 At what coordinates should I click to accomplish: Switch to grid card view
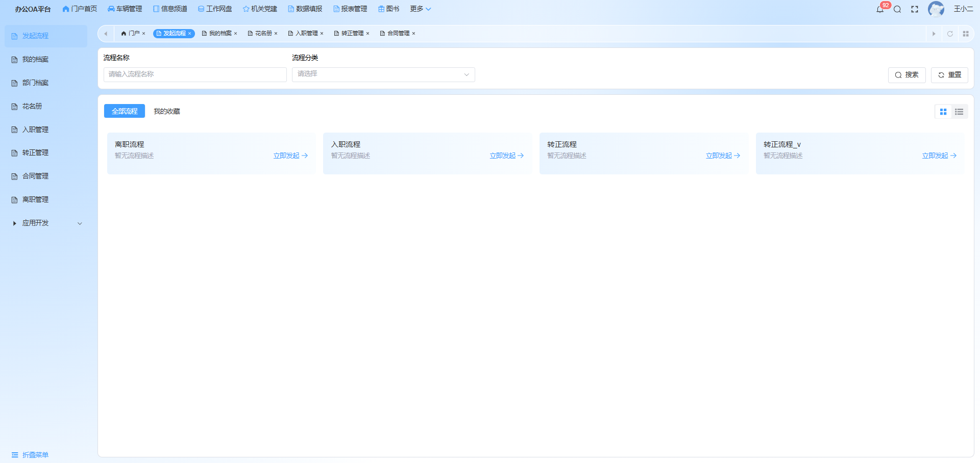click(943, 112)
